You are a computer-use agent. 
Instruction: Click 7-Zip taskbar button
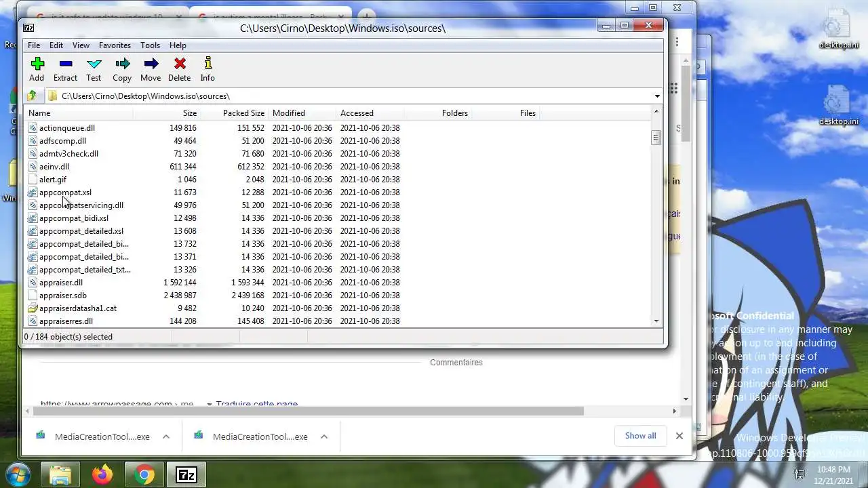(186, 475)
